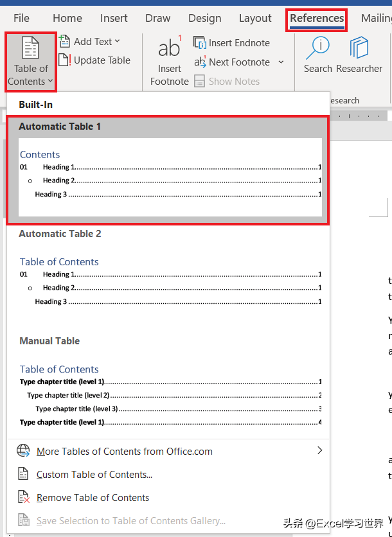The height and width of the screenshot is (537, 392).
Task: Pick the Automatic Table 2 layout
Action: 170,283
